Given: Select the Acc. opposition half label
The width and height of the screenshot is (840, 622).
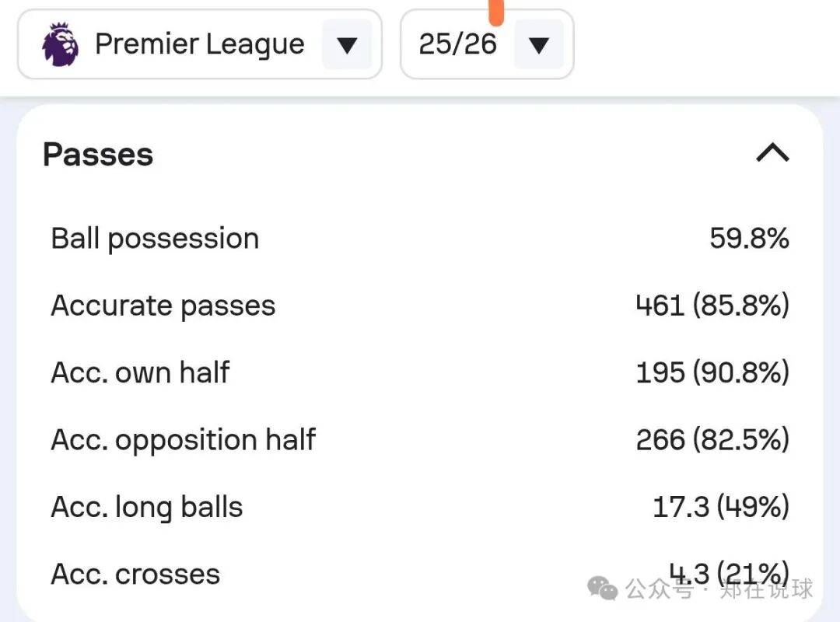Looking at the screenshot, I should coord(184,440).
